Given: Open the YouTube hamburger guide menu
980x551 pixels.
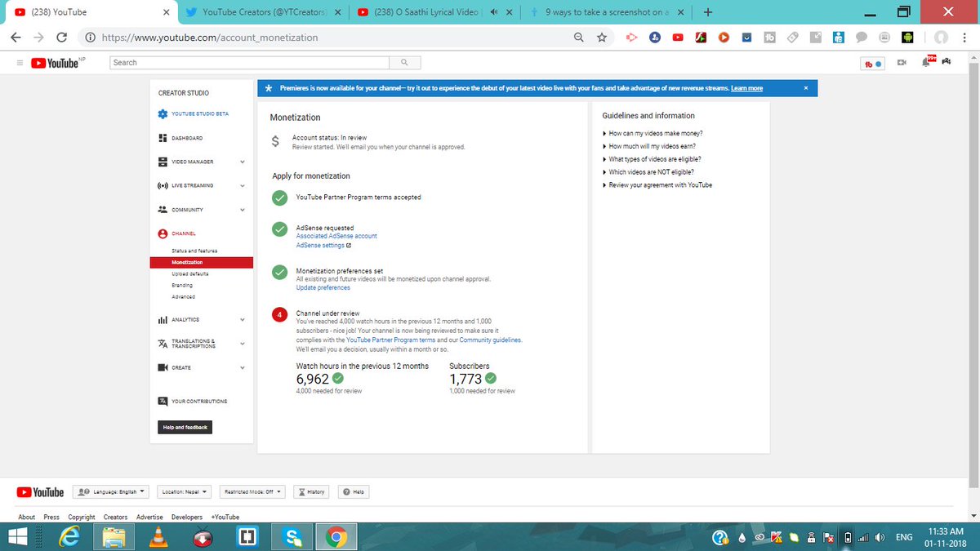Looking at the screenshot, I should click(19, 63).
